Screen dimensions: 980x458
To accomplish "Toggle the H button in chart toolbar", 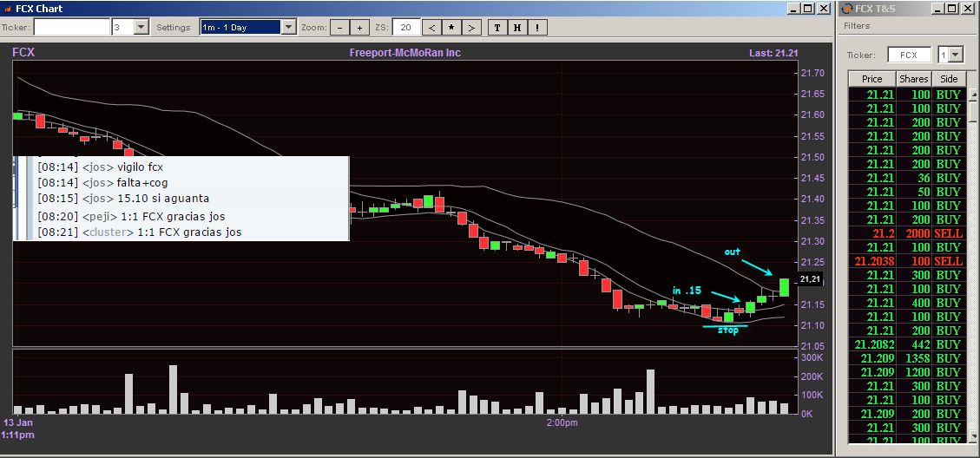I will coord(516,28).
